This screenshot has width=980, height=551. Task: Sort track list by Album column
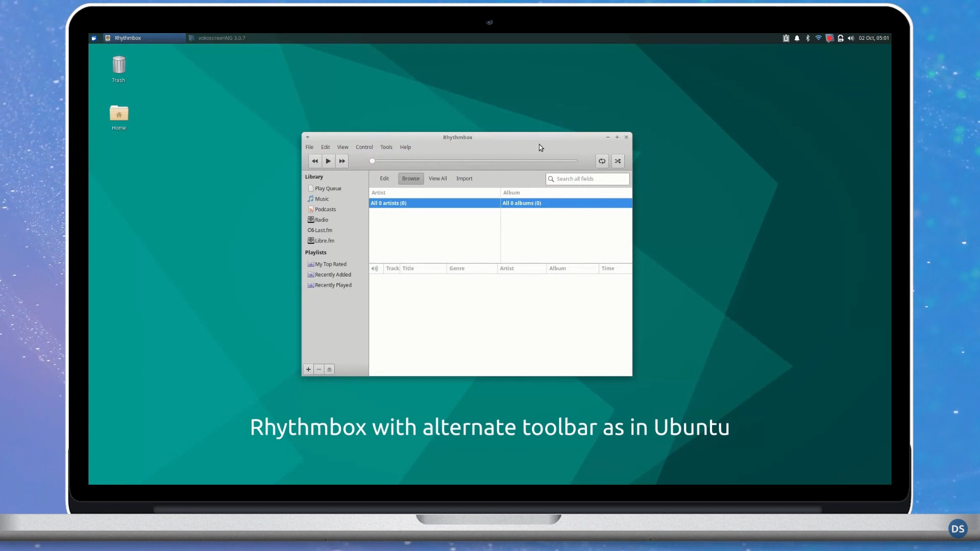(573, 268)
